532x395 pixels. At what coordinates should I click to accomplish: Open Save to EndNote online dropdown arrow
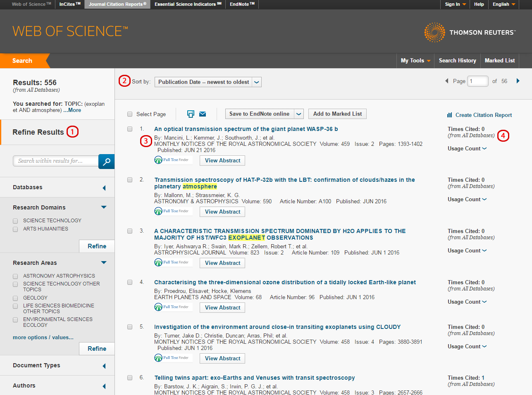pyautogui.click(x=299, y=114)
